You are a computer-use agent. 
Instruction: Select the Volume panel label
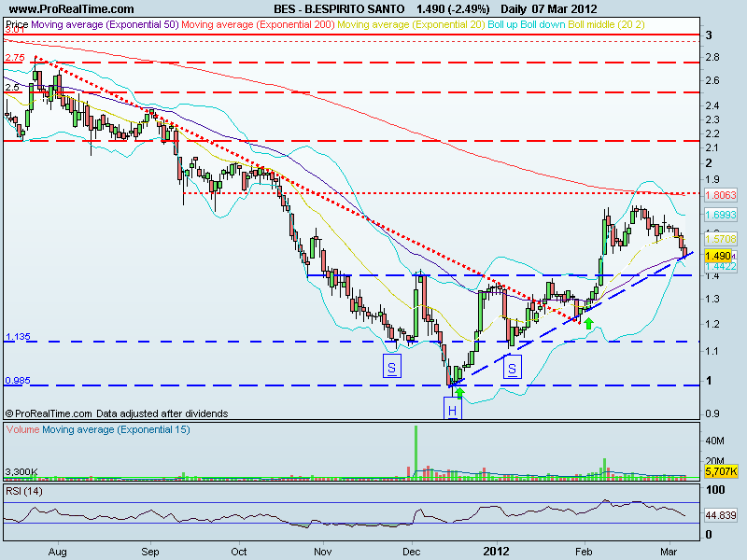point(22,429)
